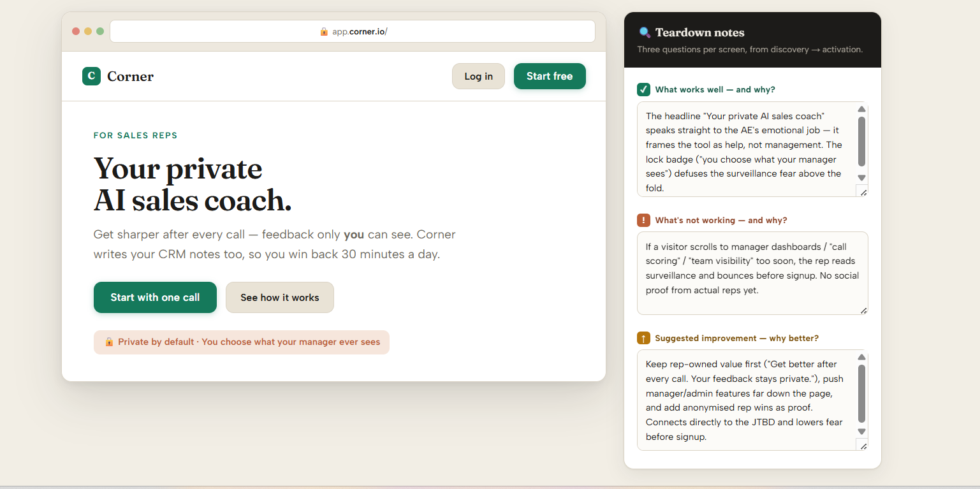
Task: Click the See how it works button
Action: (x=280, y=297)
